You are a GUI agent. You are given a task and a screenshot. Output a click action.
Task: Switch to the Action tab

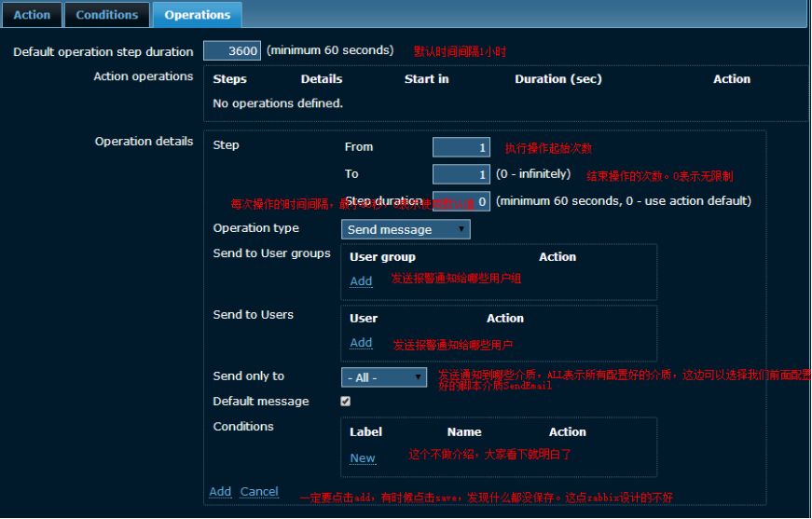pyautogui.click(x=32, y=15)
